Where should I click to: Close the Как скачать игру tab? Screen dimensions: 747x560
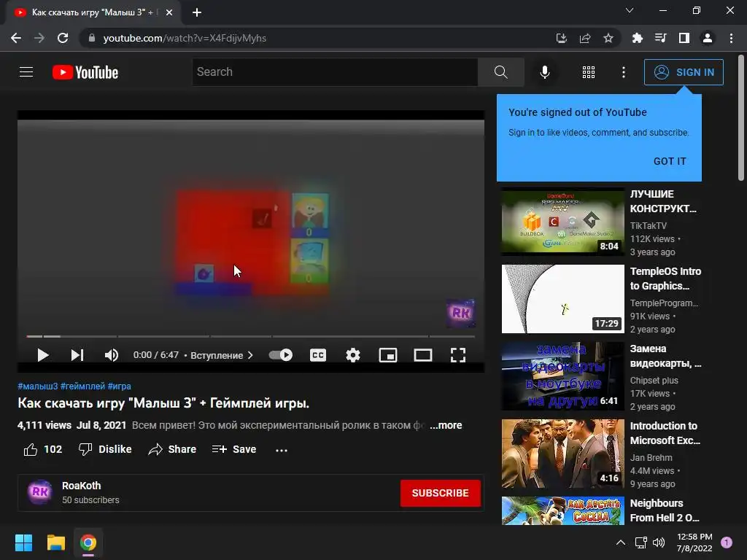pyautogui.click(x=169, y=12)
